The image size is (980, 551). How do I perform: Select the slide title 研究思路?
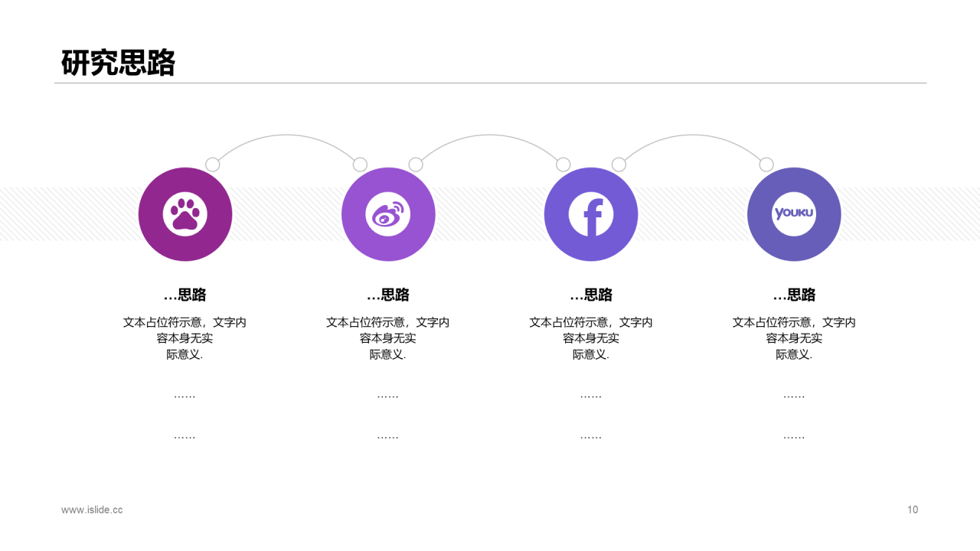point(118,63)
